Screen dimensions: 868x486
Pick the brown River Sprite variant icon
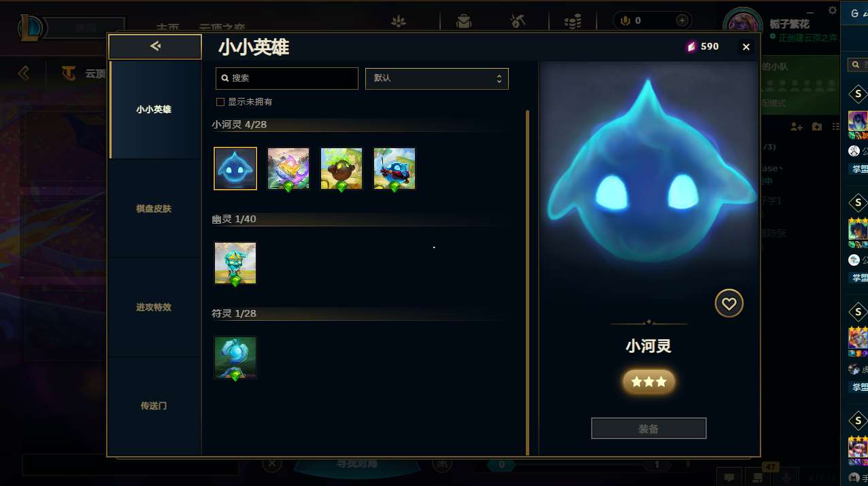[x=341, y=169]
